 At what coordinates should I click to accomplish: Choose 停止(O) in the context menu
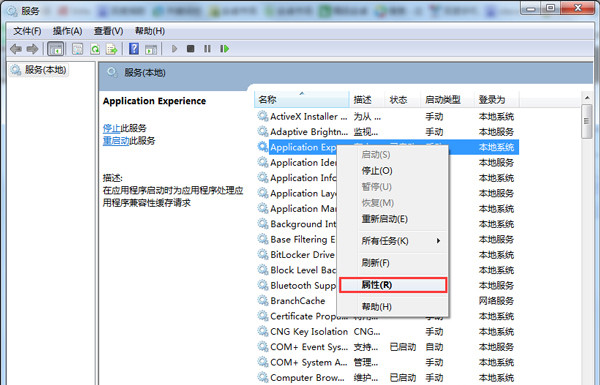pos(393,171)
